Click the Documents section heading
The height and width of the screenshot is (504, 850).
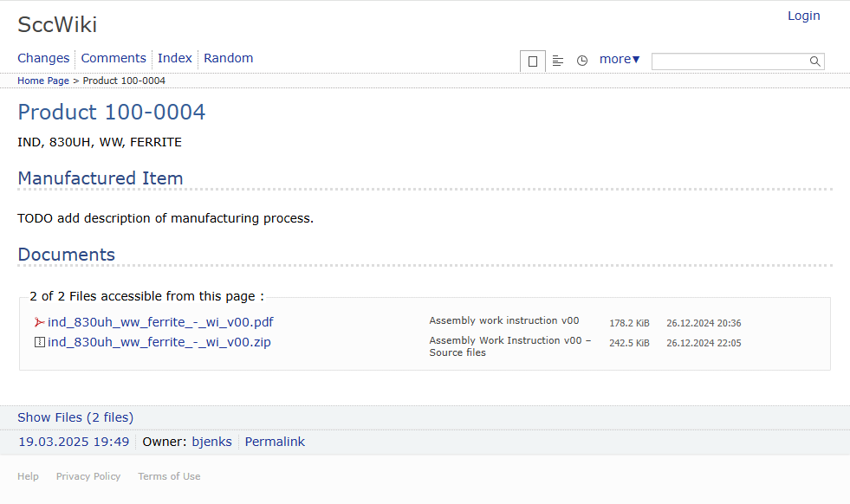pos(66,255)
